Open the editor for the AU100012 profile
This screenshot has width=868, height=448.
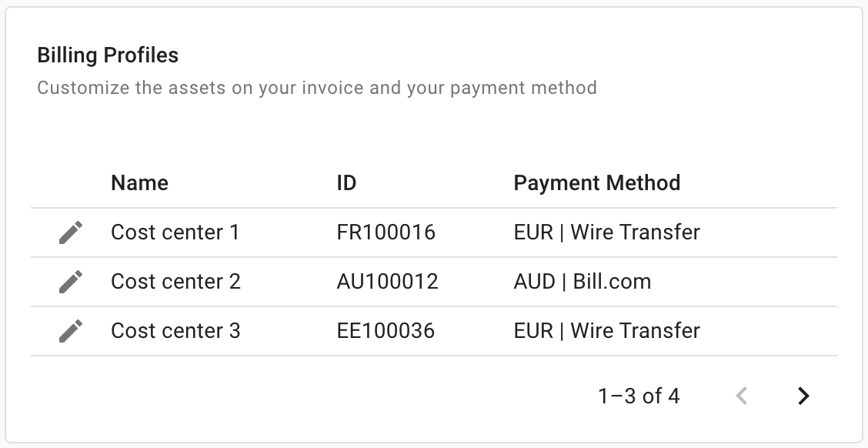pos(70,282)
